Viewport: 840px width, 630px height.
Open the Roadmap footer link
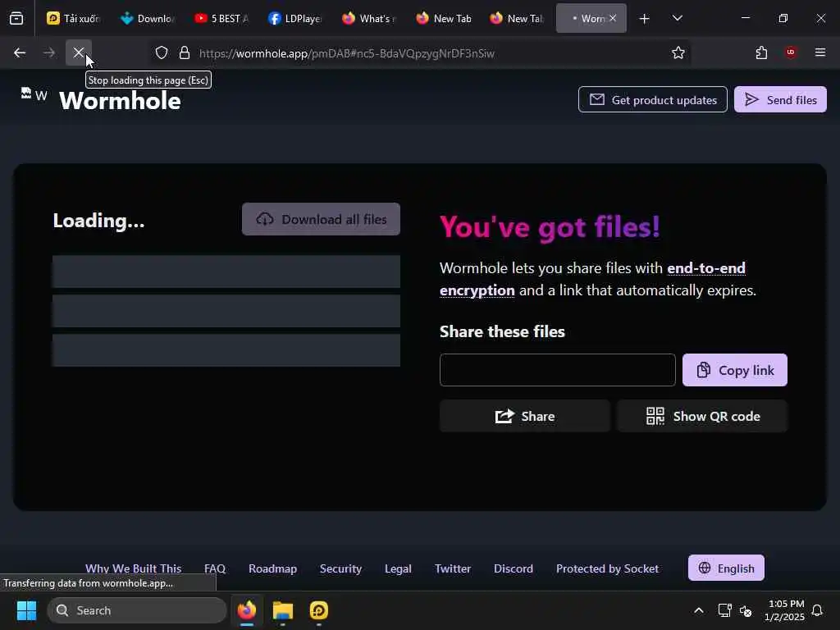272,568
